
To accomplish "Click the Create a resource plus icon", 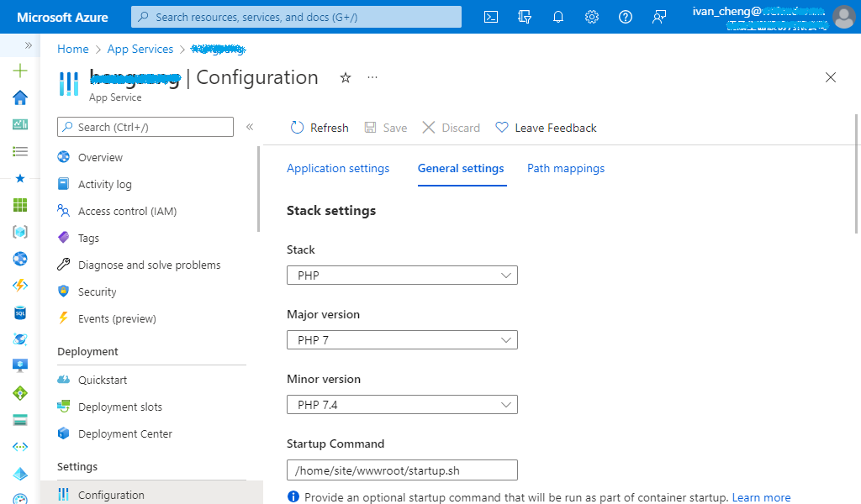I will tap(19, 71).
